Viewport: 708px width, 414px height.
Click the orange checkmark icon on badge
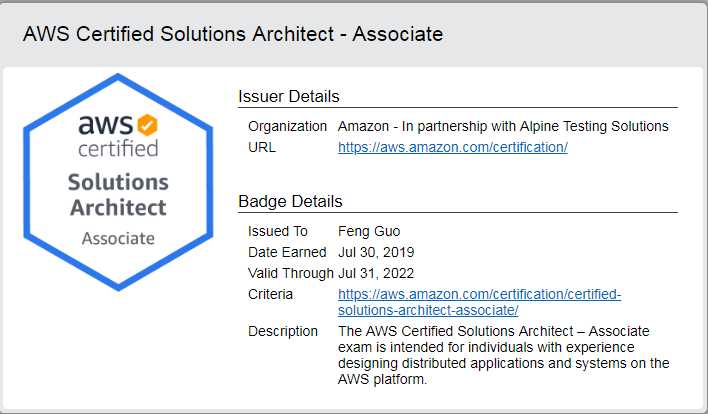coord(147,125)
